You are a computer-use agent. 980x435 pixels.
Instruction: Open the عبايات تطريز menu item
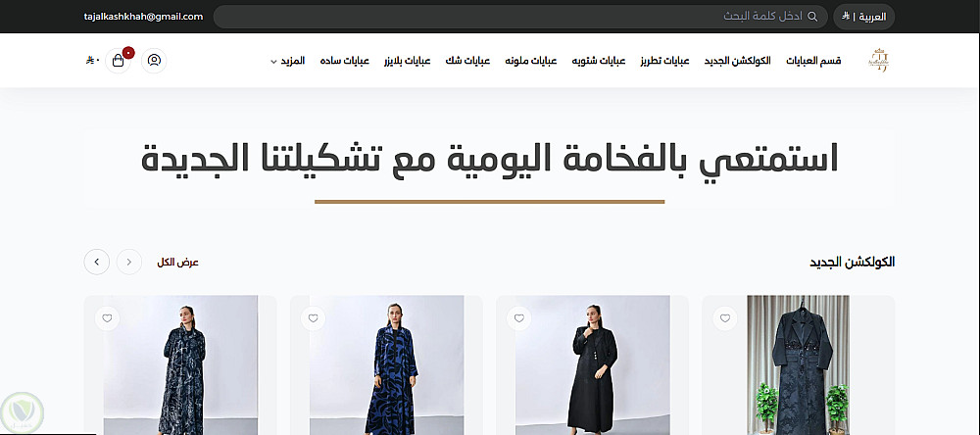coord(664,61)
